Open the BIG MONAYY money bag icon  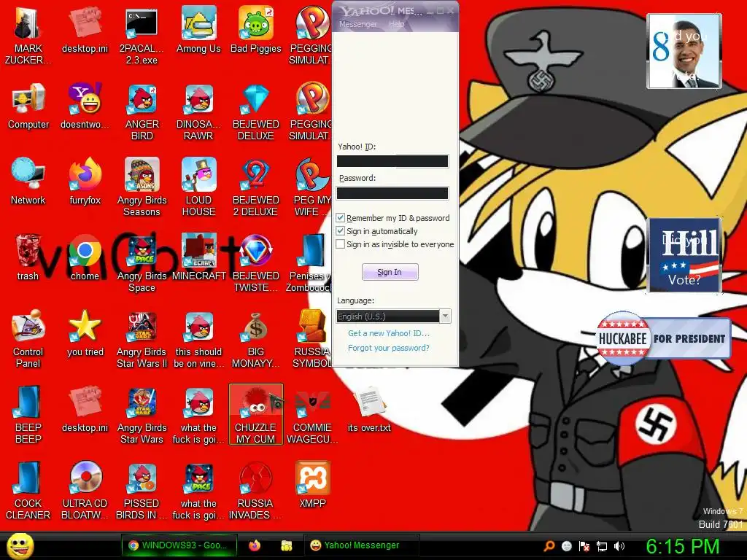pyautogui.click(x=256, y=339)
